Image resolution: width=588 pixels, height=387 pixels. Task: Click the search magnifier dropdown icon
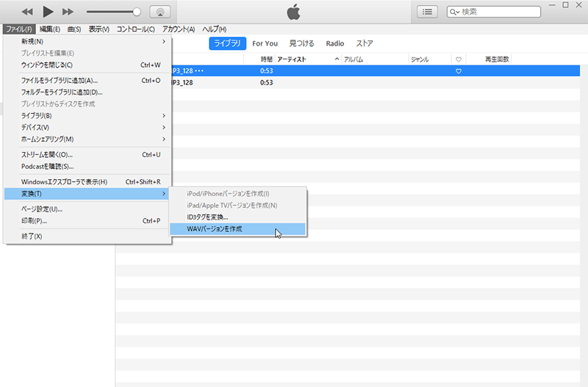coord(454,12)
